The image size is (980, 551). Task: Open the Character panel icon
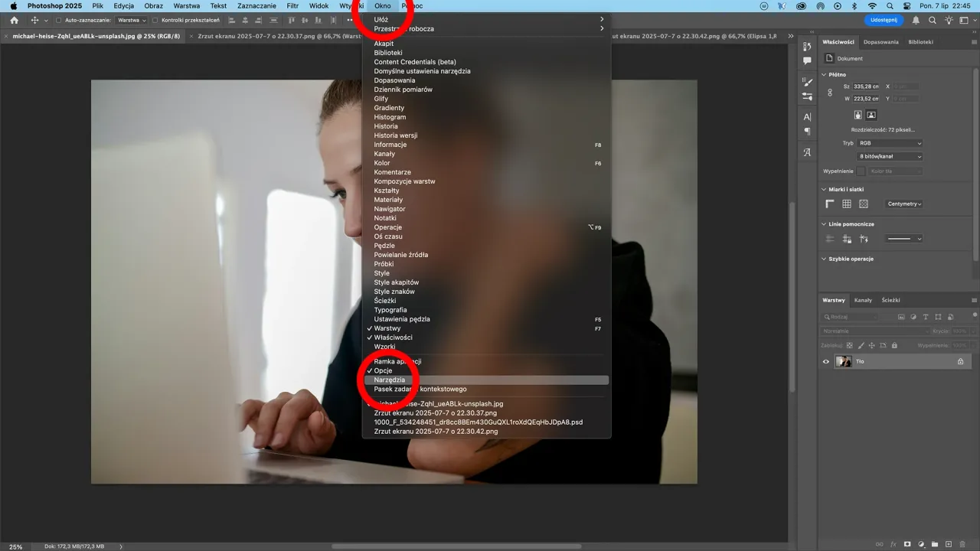pos(806,117)
